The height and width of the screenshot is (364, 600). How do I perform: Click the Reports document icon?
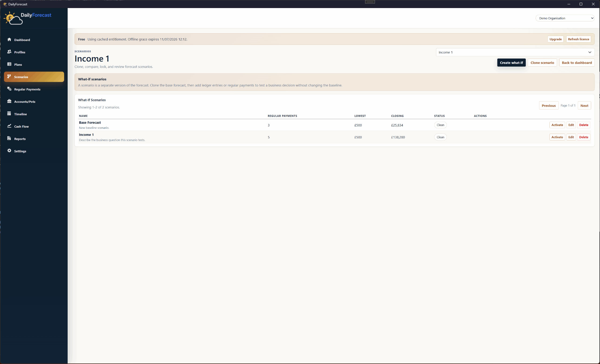point(9,138)
